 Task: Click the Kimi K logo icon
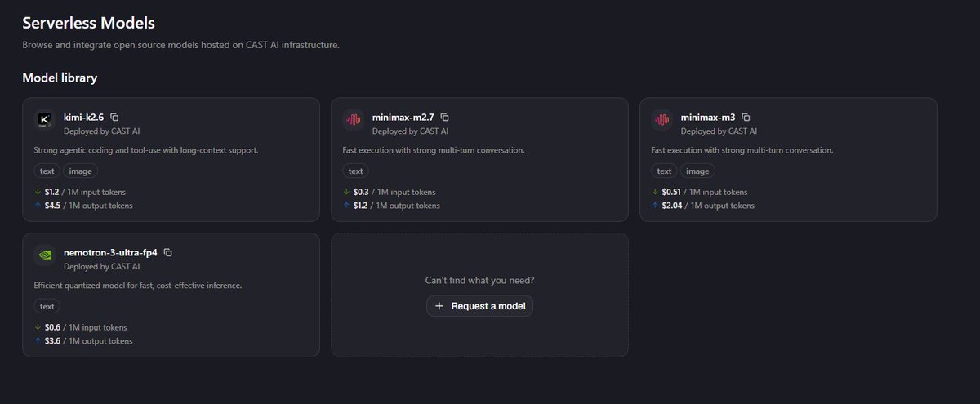[x=45, y=120]
